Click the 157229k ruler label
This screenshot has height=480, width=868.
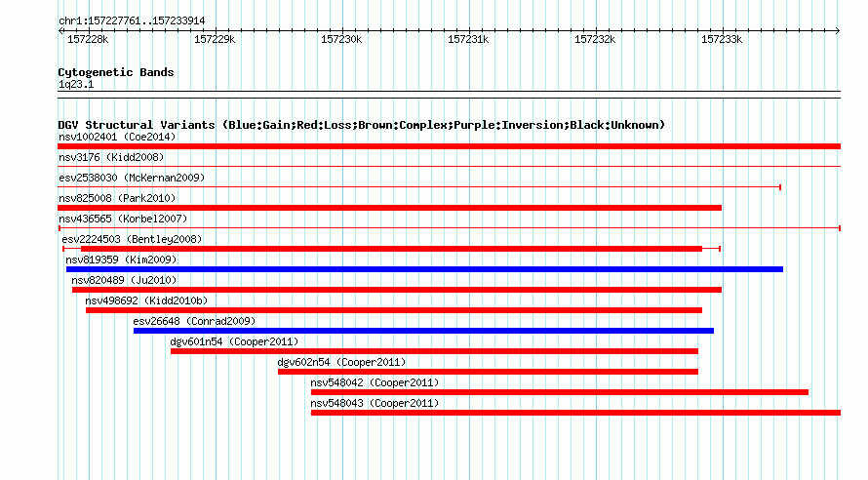[215, 39]
